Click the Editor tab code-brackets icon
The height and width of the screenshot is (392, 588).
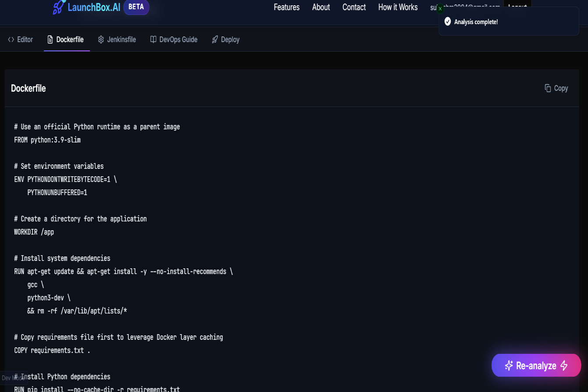click(11, 39)
